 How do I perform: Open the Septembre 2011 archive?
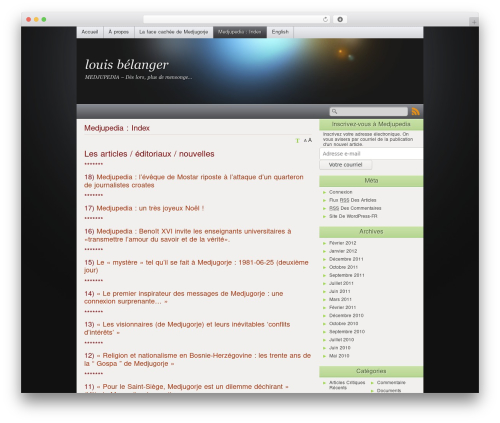click(347, 275)
